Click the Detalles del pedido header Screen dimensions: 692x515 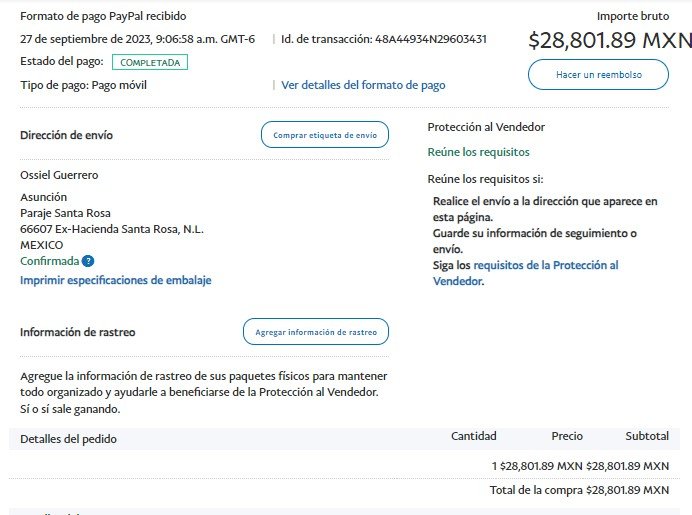click(x=68, y=437)
